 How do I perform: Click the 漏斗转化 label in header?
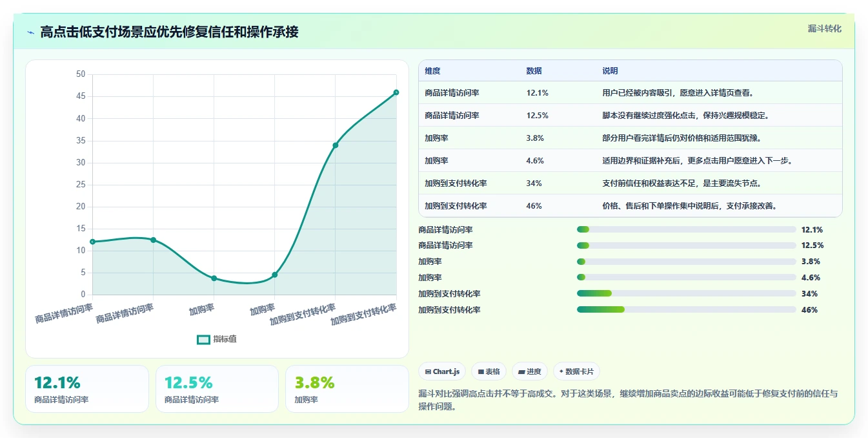click(825, 28)
